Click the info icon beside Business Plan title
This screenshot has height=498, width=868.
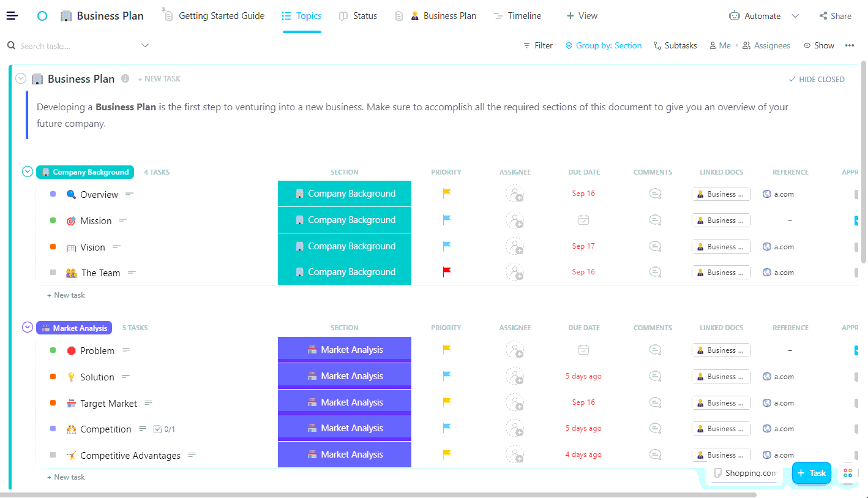125,78
